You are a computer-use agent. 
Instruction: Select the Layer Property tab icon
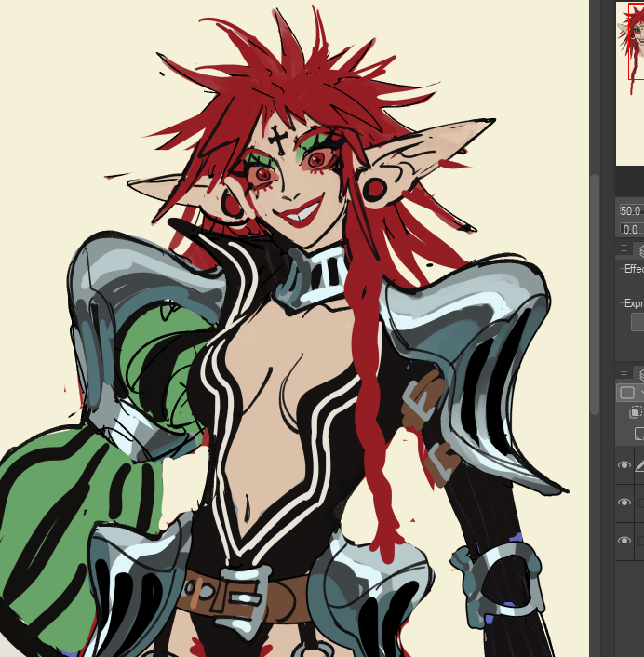pyautogui.click(x=641, y=250)
